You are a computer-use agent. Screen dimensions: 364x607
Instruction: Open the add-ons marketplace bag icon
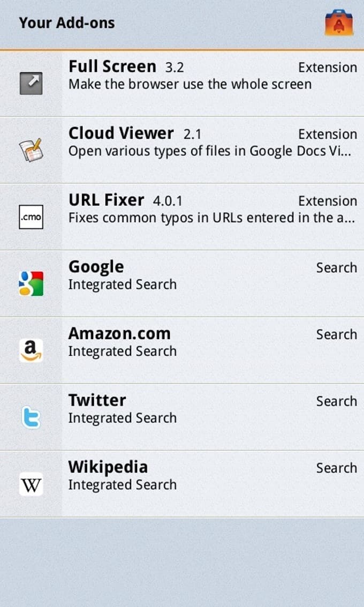pos(338,24)
